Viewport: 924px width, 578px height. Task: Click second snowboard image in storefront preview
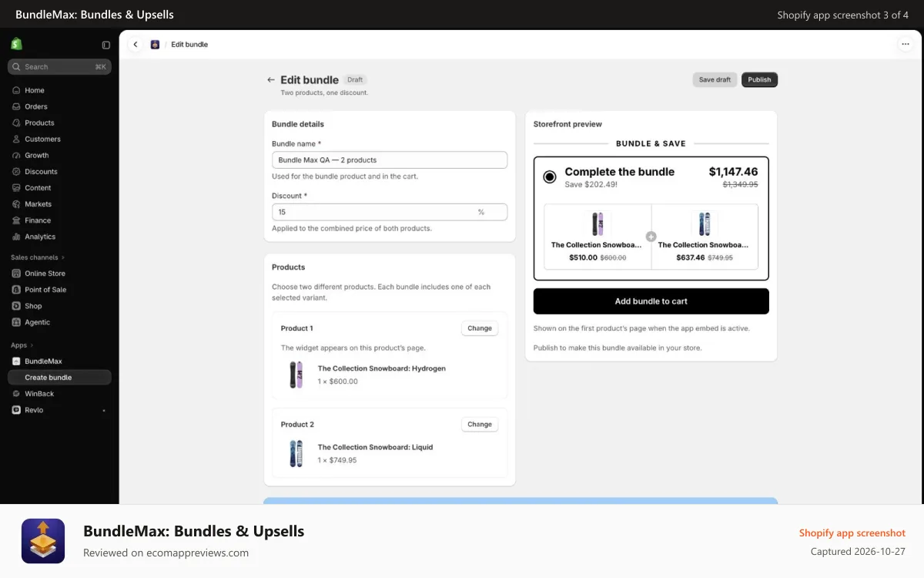tap(704, 224)
